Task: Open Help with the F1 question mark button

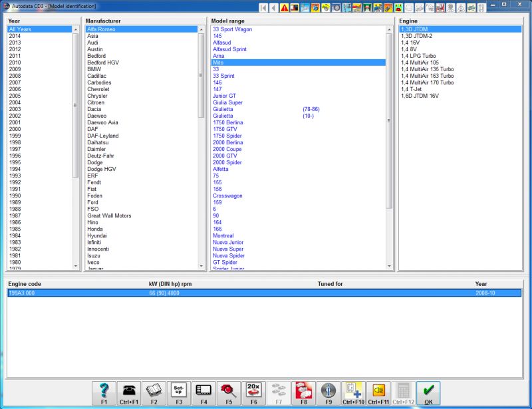Action: coord(104,394)
